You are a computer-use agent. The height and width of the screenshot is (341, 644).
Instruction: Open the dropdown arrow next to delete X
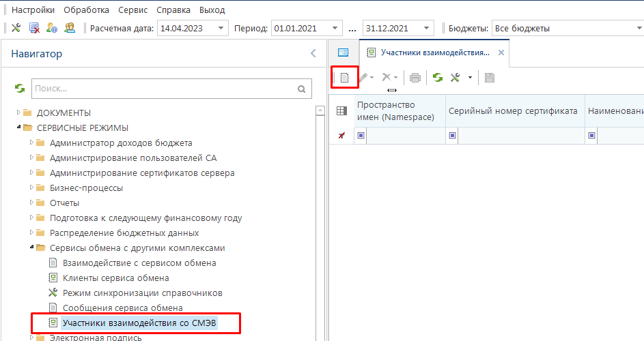pos(395,77)
